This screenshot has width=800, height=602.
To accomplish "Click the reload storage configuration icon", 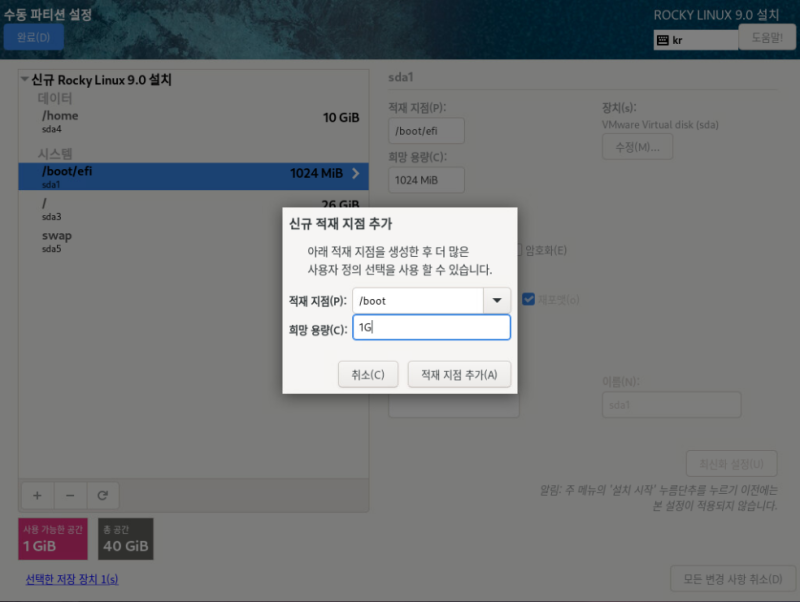I will coord(103,495).
